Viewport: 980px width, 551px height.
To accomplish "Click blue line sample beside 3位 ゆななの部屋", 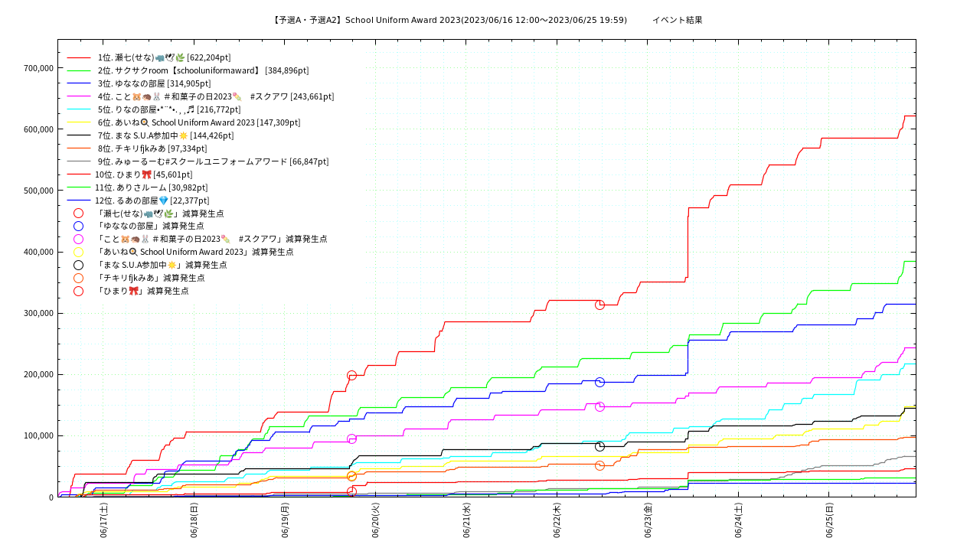I will point(79,83).
